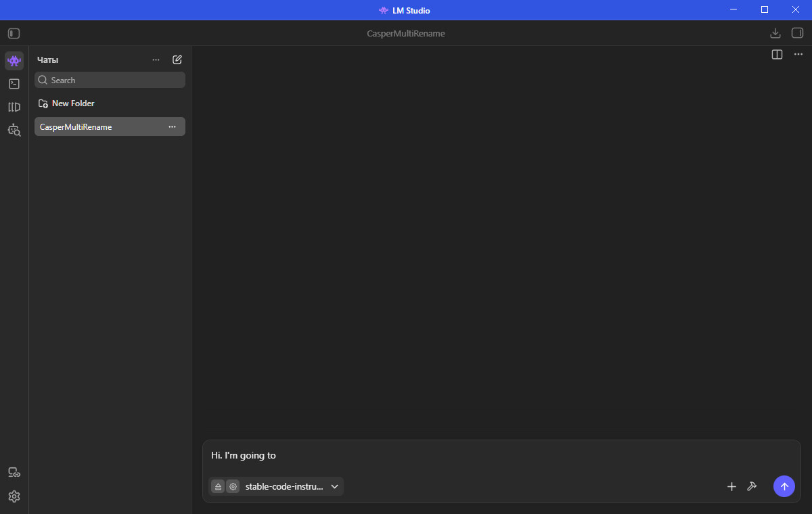Create a New Folder
The height and width of the screenshot is (514, 812).
66,103
